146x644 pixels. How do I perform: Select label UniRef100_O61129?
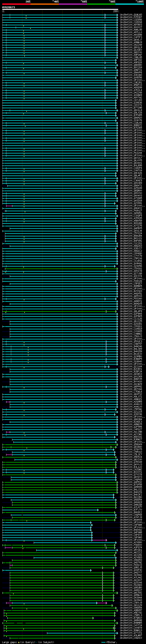tap(131, 605)
